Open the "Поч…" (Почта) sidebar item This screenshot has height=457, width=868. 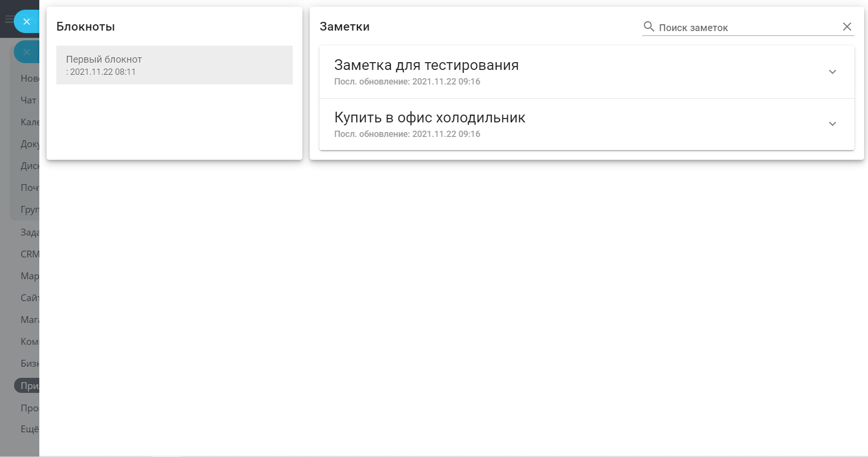(30, 188)
